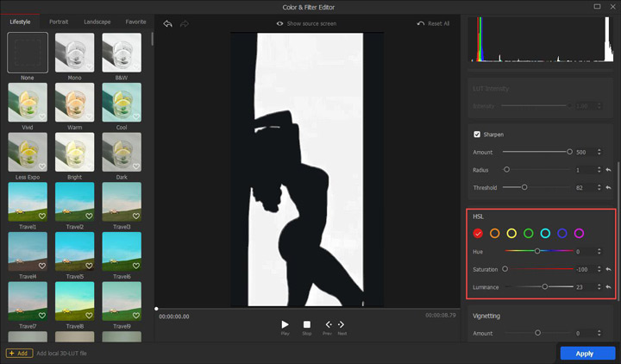This screenshot has width=621, height=364.
Task: Go to previous frame with Prev icon
Action: [328, 325]
